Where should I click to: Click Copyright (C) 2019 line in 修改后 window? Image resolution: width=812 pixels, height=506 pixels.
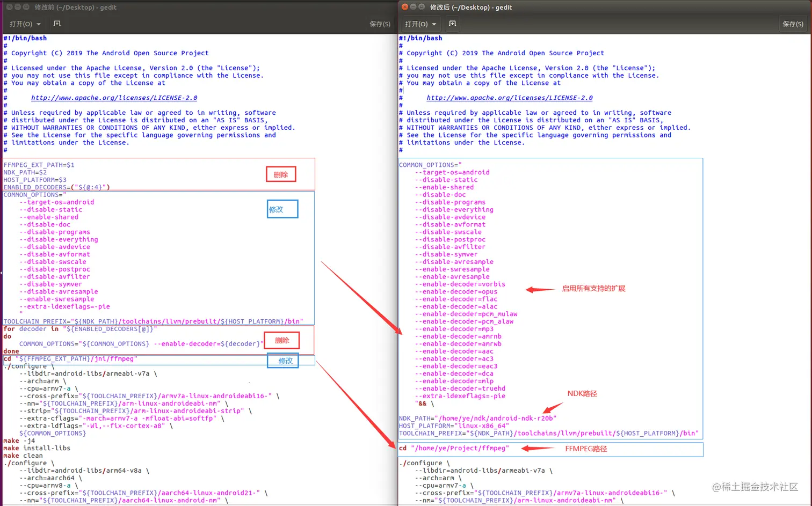click(502, 53)
